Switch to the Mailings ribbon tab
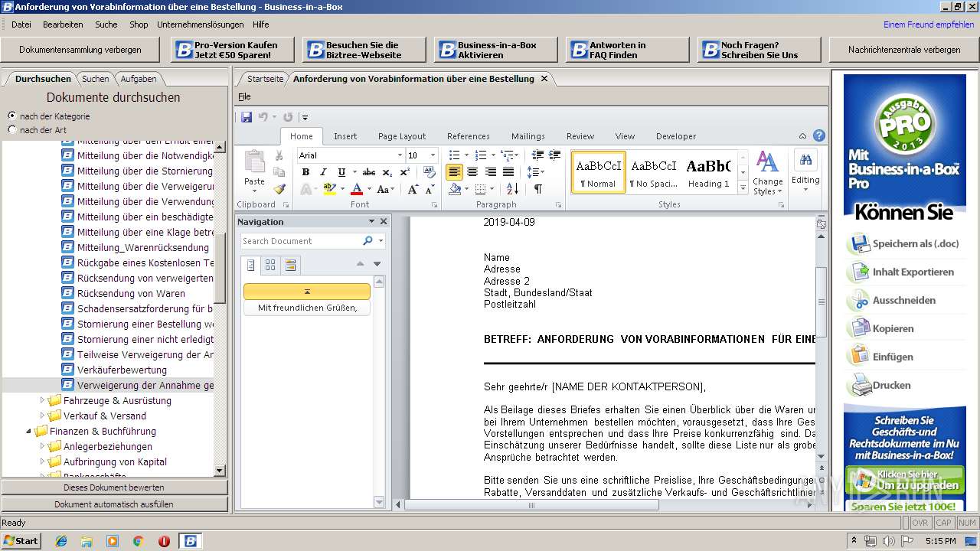 pyautogui.click(x=528, y=136)
